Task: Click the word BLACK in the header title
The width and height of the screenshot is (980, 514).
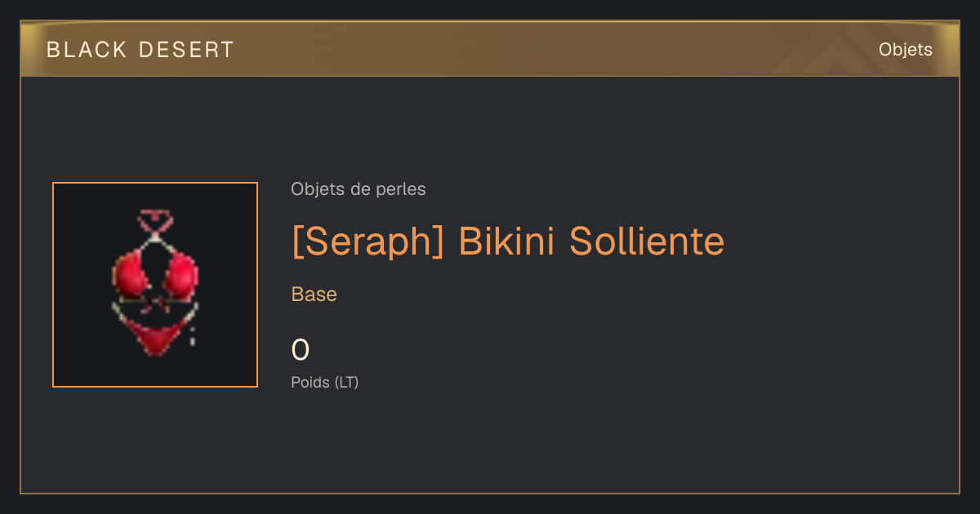Action: [87, 50]
